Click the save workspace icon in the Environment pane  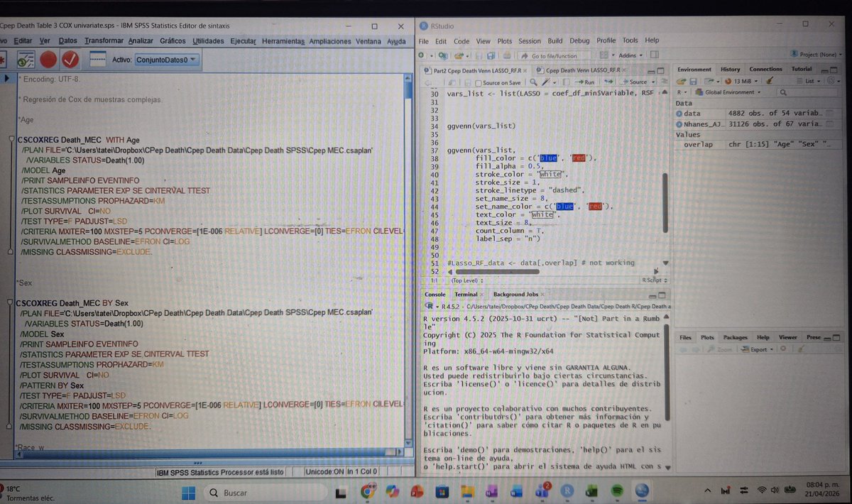pyautogui.click(x=693, y=81)
